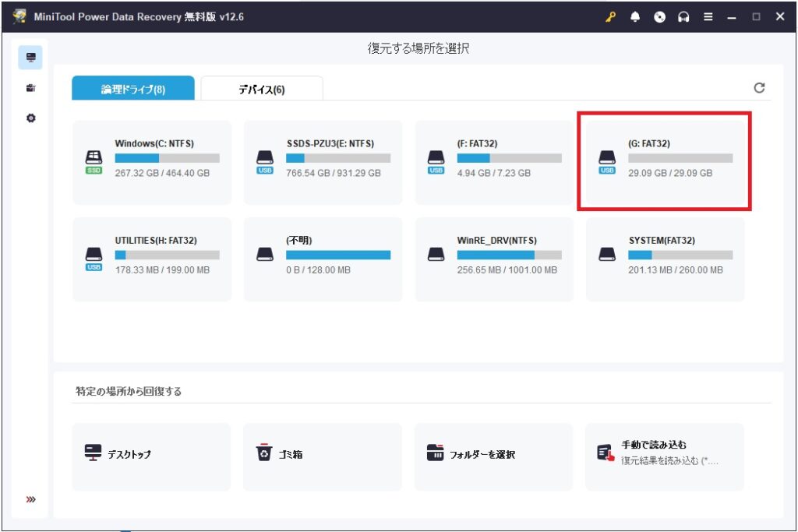Click the key register icon in title bar

coord(611,17)
